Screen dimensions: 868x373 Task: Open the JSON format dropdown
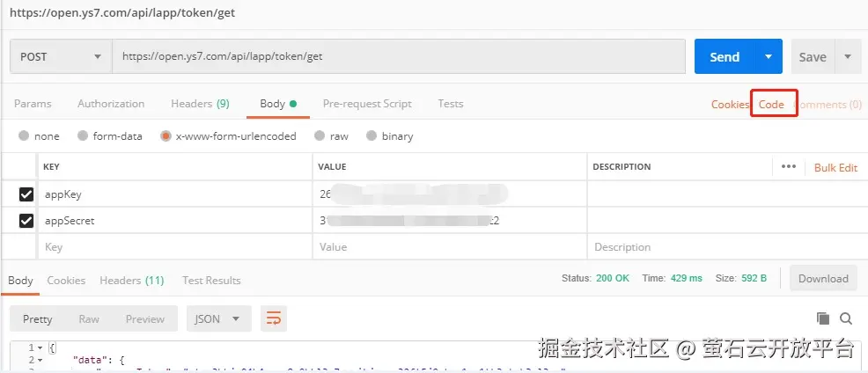pos(218,318)
